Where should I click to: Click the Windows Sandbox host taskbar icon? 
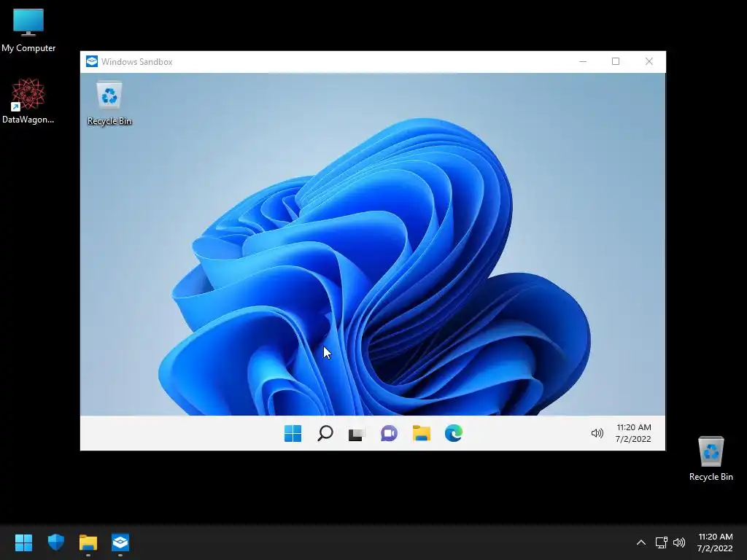click(120, 542)
